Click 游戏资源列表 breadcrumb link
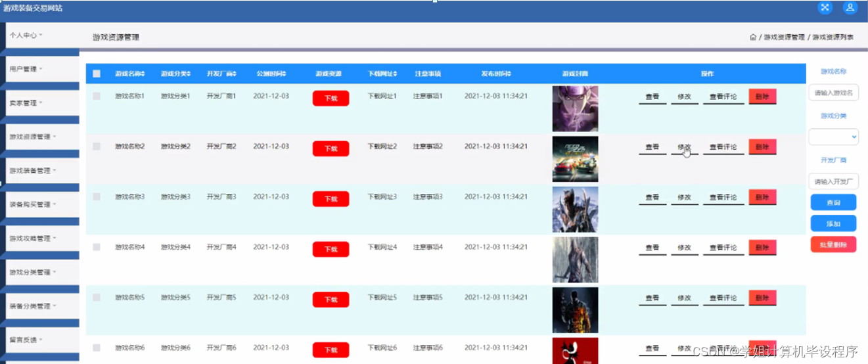Viewport: 868px width, 364px height. tap(833, 37)
